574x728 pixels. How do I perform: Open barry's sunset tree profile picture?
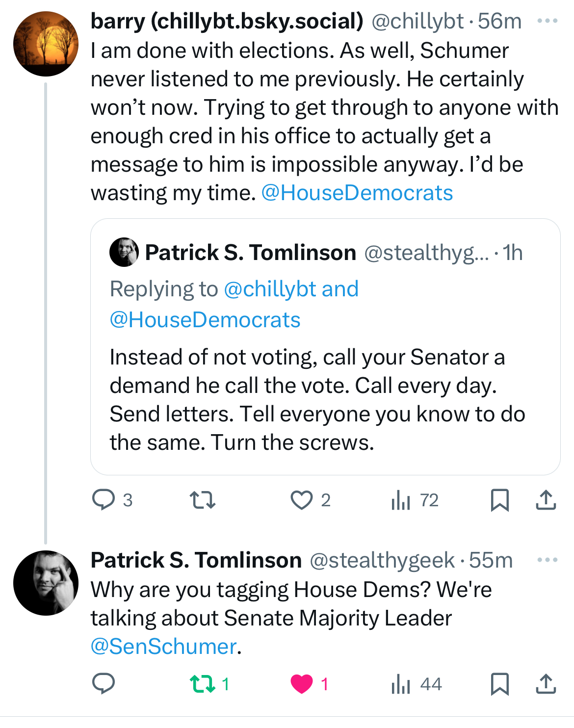[x=46, y=44]
